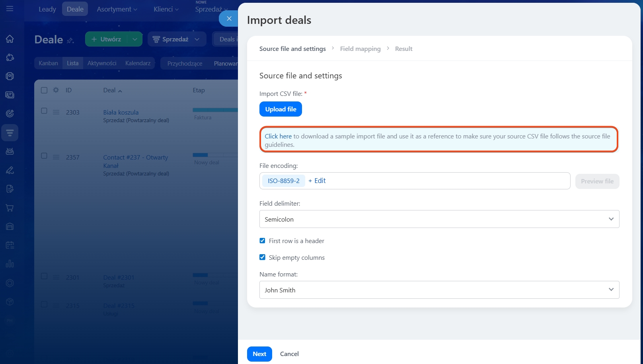Click the grid settings gear icon
This screenshot has height=364, width=643.
point(56,90)
